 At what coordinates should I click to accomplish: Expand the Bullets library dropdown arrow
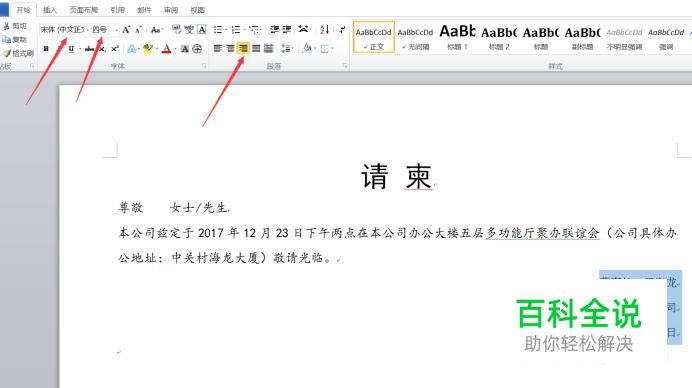(x=226, y=30)
